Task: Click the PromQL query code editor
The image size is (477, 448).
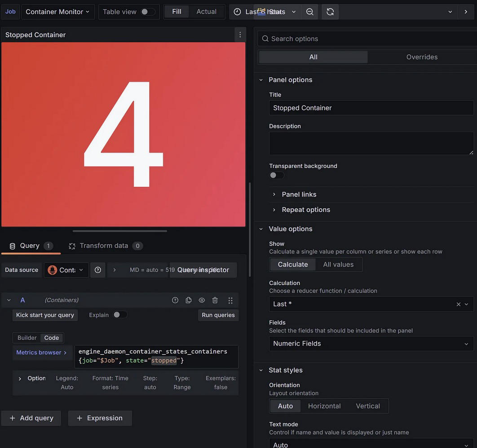Action: [156, 356]
